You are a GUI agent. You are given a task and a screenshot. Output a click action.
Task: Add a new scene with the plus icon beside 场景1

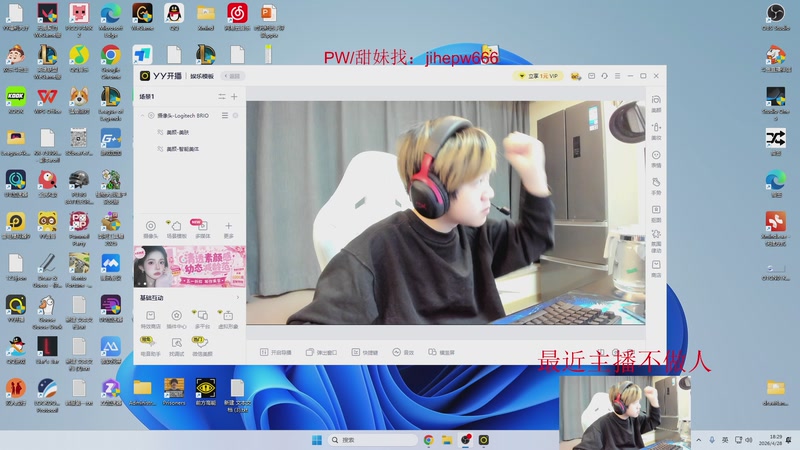click(234, 96)
